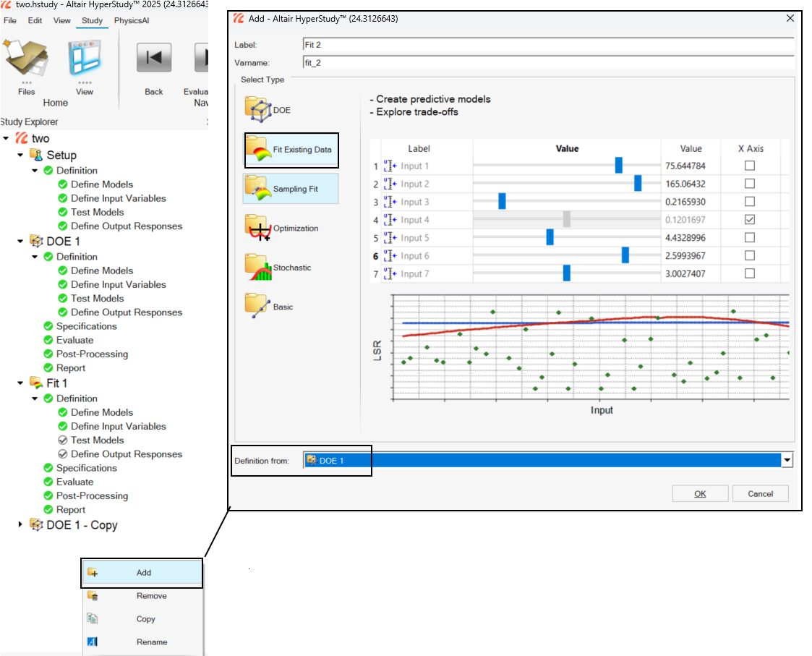Collapse the 'two' study root node

(x=6, y=138)
